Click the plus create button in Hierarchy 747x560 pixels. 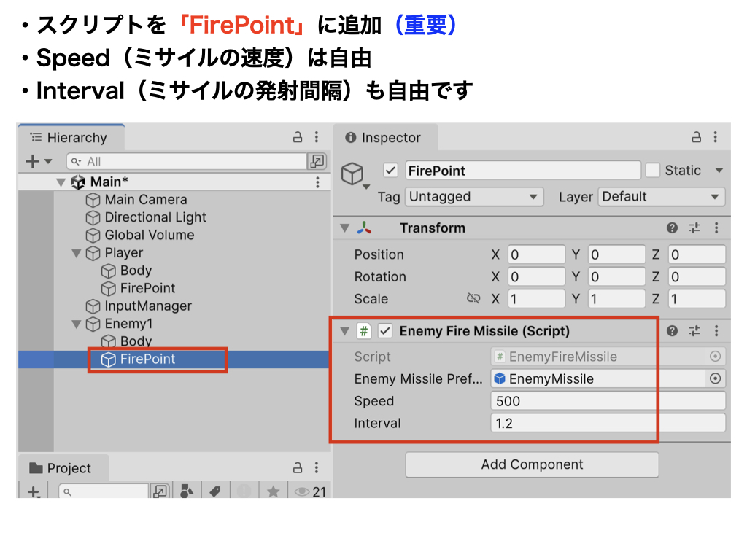32,161
